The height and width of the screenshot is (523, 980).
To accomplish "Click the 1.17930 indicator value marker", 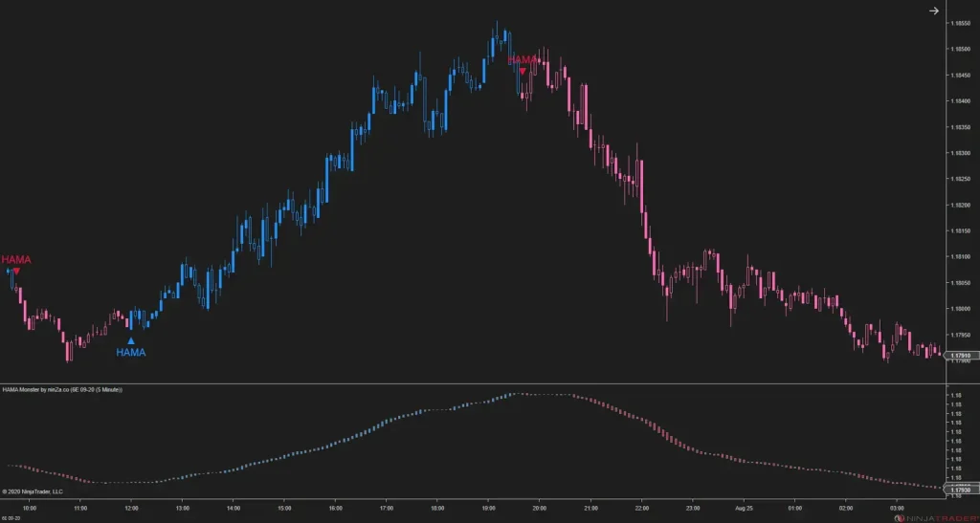I will [x=961, y=490].
